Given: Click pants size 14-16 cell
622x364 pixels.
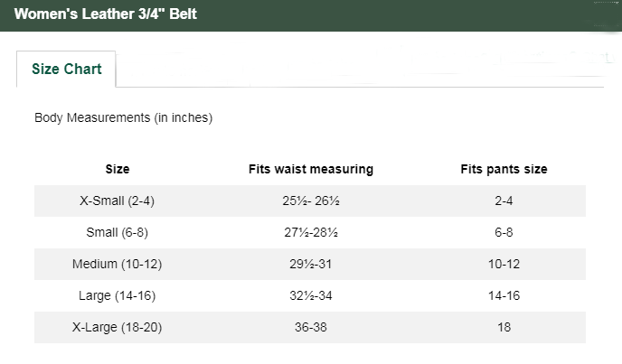Looking at the screenshot, I should (x=504, y=295).
